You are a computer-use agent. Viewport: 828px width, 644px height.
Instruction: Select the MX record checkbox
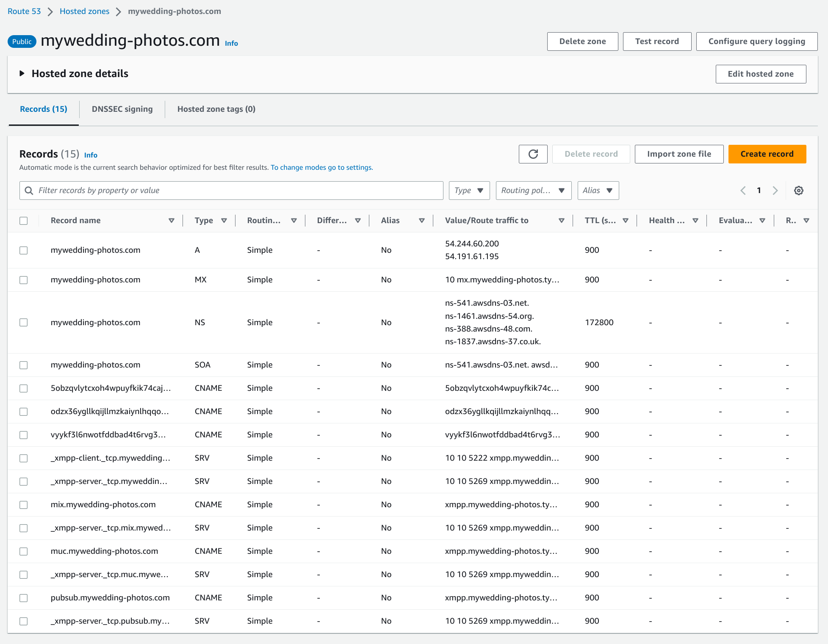tap(24, 280)
